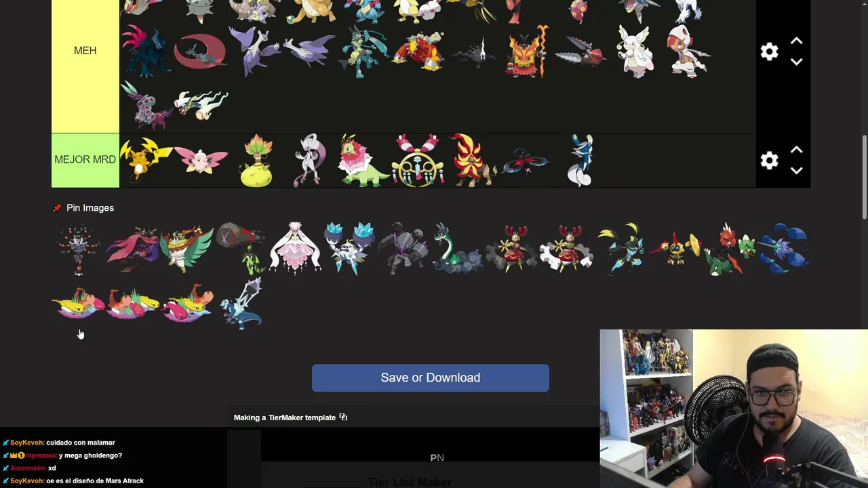The height and width of the screenshot is (488, 868).
Task: Select the dark blue pink-crested Pokémon in MEH
Action: pos(146,52)
